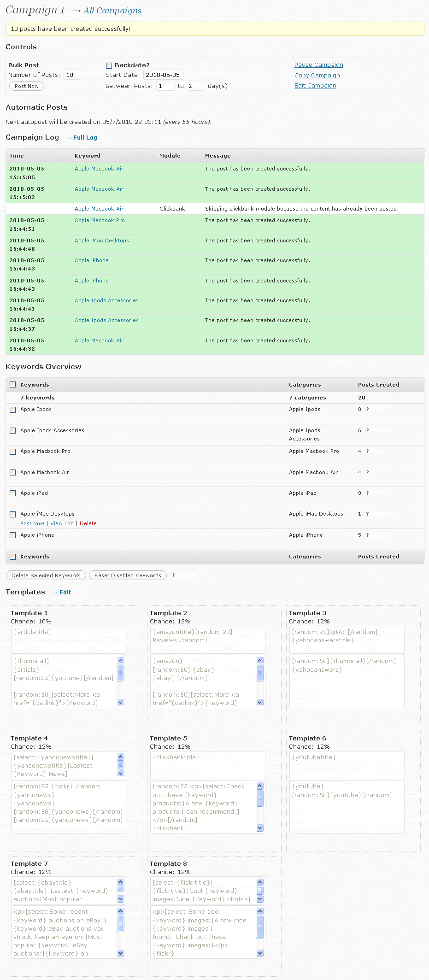
Task: Click Delete Selected Keywords button
Action: pos(46,575)
